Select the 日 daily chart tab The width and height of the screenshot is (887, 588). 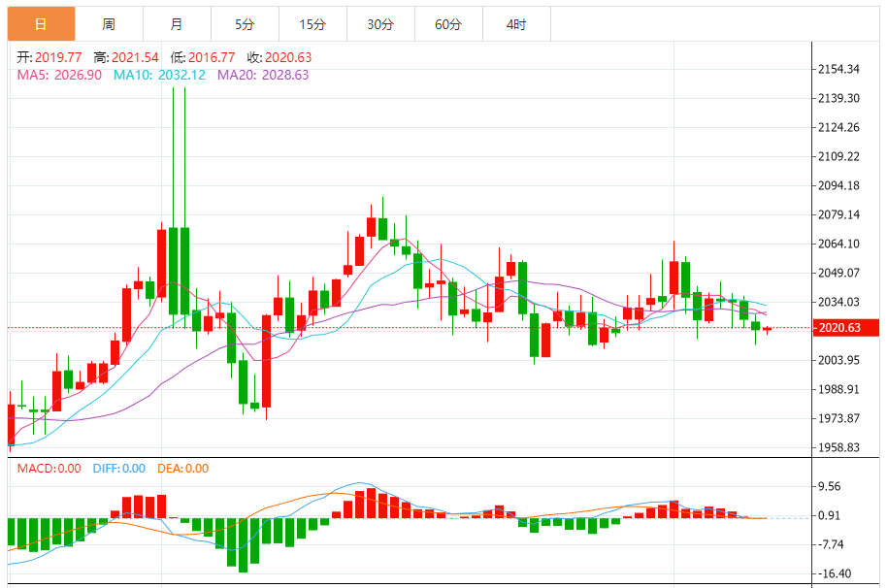click(41, 23)
